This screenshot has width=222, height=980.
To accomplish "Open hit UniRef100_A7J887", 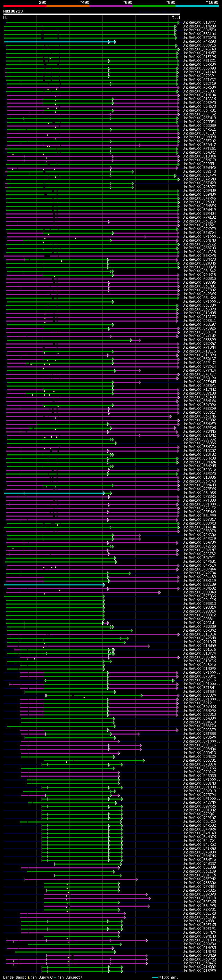I will (199, 91).
